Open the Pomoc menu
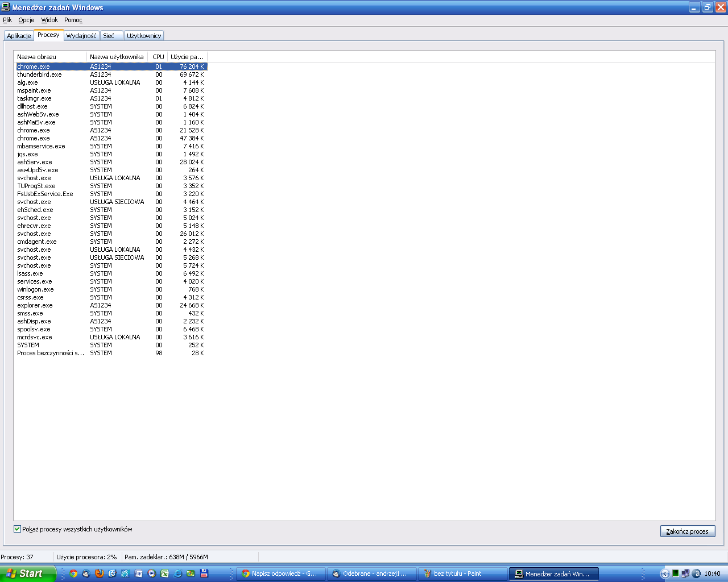This screenshot has width=728, height=582. tap(73, 20)
